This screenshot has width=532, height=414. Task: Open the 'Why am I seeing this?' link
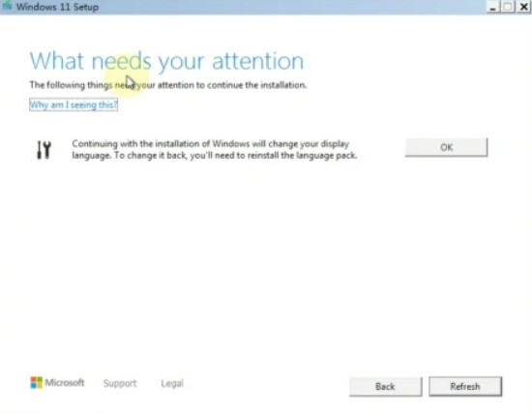(74, 104)
